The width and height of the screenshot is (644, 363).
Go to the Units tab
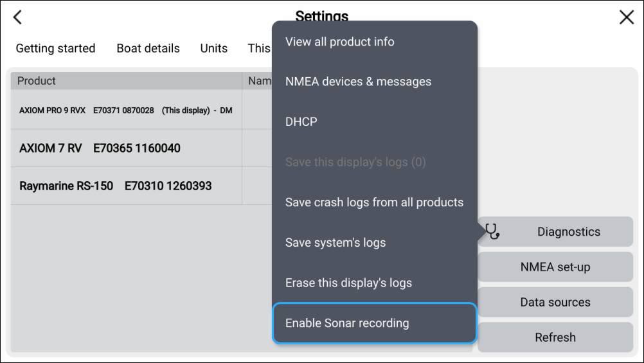point(213,49)
